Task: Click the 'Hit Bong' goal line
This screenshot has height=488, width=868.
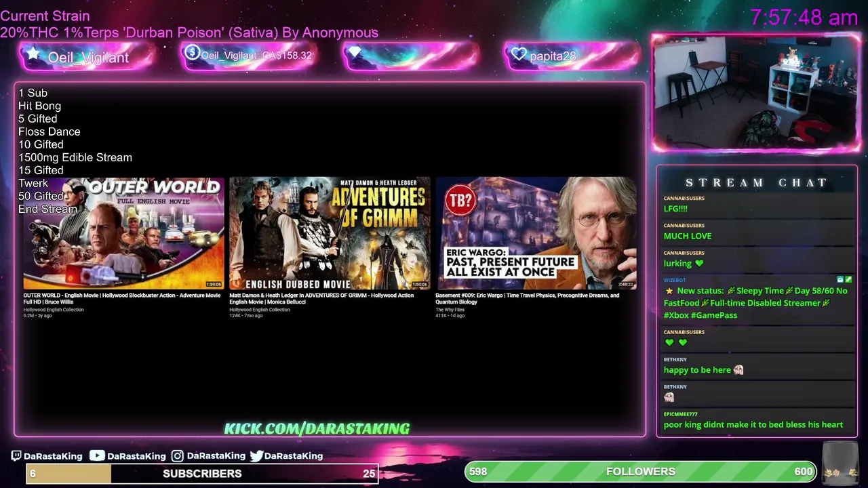Action: pyautogui.click(x=39, y=106)
